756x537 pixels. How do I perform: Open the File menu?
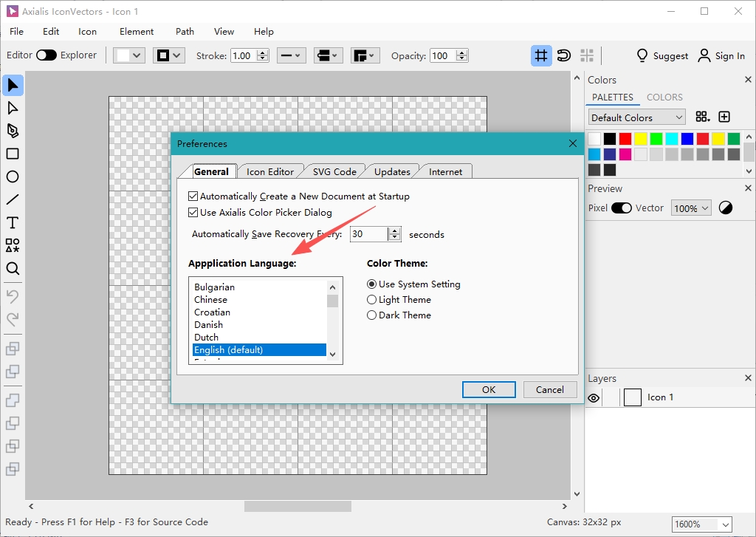pos(16,31)
